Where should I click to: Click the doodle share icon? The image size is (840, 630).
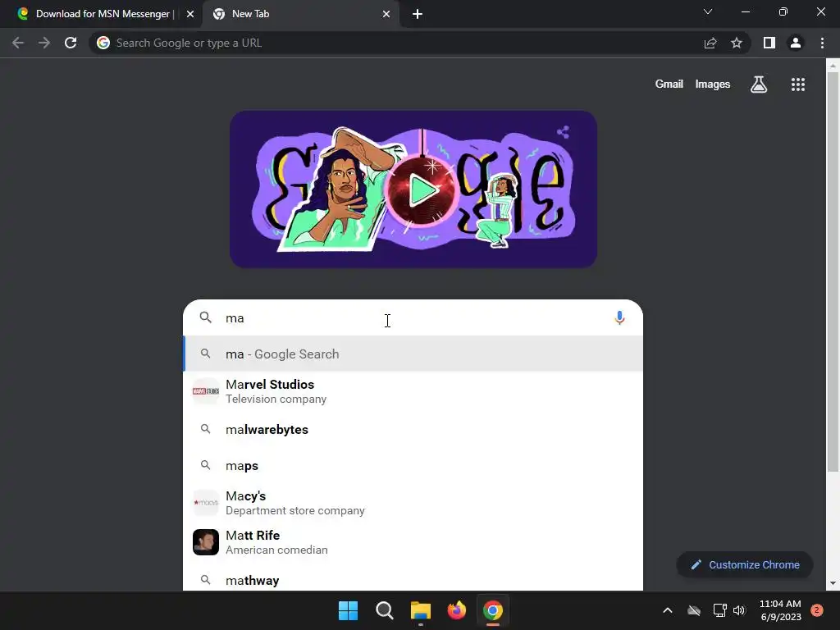tap(563, 132)
